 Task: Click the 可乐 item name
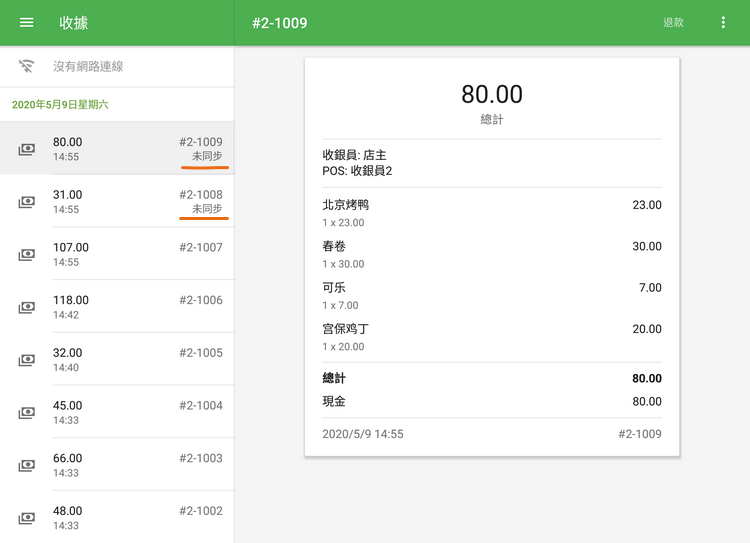coord(333,288)
